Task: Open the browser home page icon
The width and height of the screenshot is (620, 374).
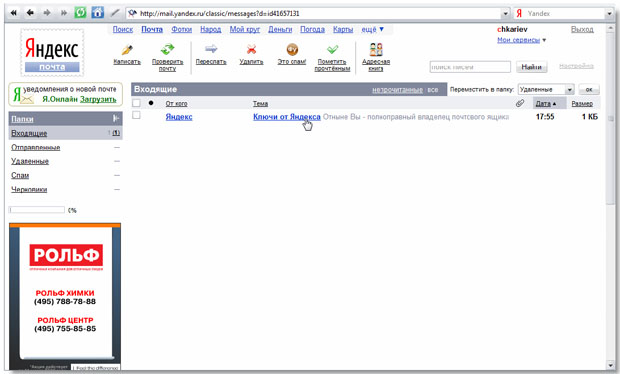Action: 97,13
